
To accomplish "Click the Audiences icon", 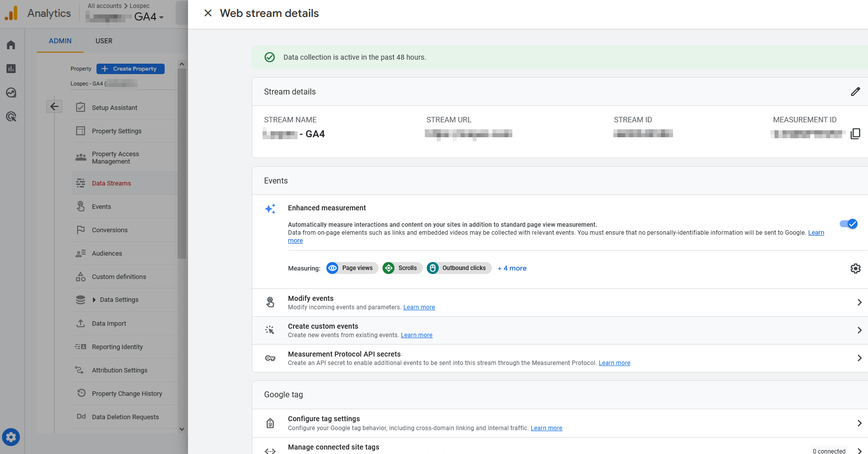I will coord(81,253).
